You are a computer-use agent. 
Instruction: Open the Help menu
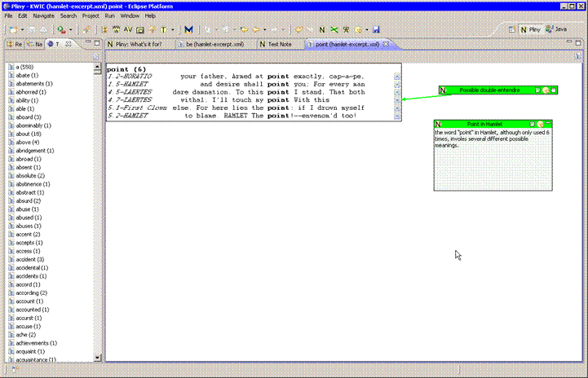150,15
